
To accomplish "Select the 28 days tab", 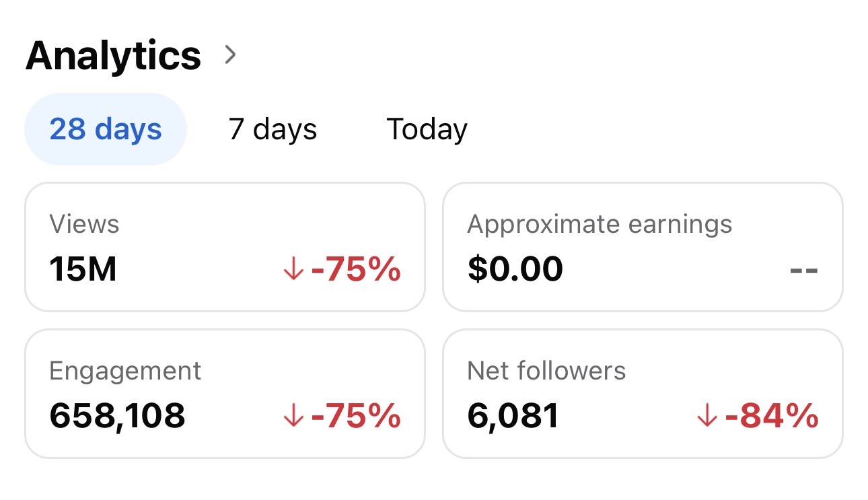I will click(106, 129).
